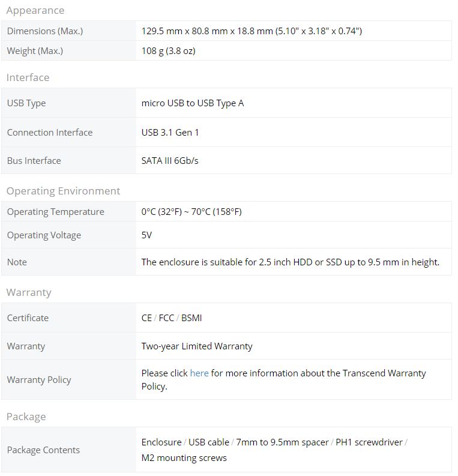Select the Appearance section heading
The image size is (458, 476).
(35, 11)
